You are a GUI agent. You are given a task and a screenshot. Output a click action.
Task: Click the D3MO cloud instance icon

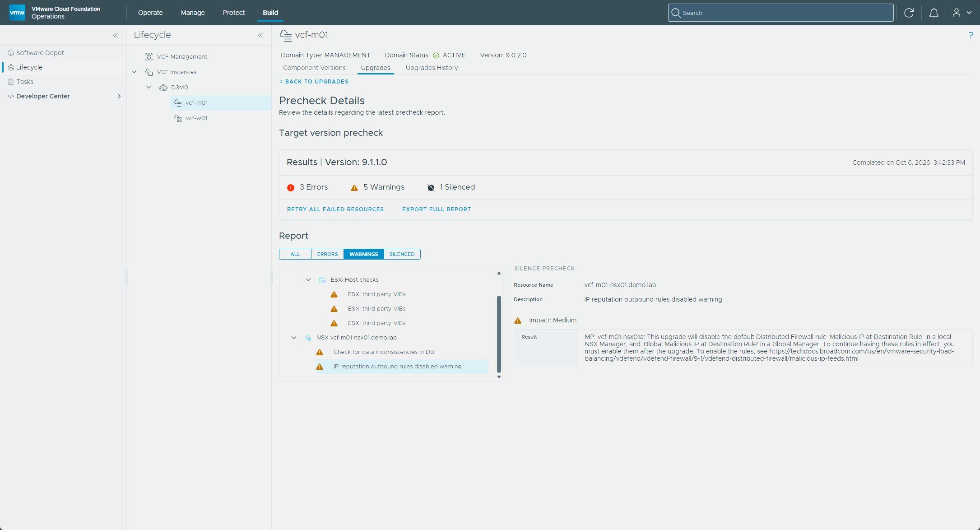pos(163,88)
